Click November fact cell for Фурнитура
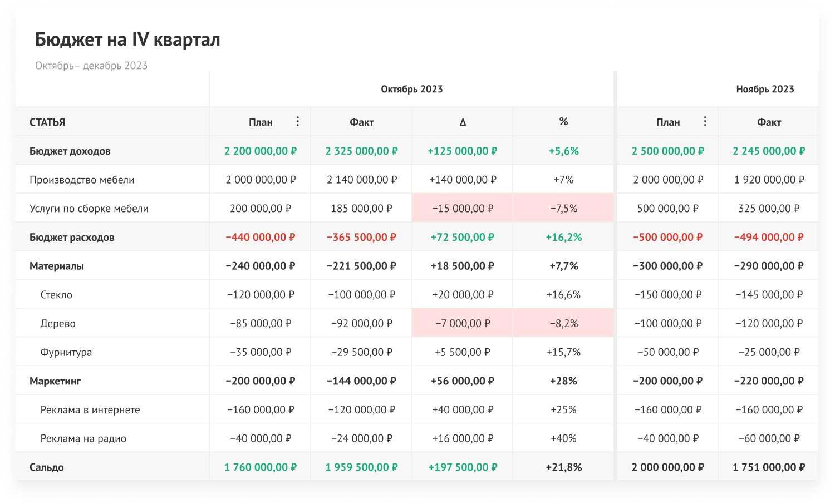Screen dimensions: 835x504 (769, 352)
